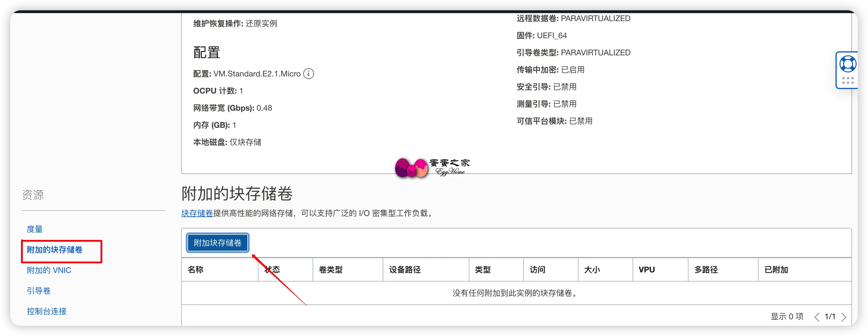Sort by the 设备路径 column header
The height and width of the screenshot is (336, 868).
pos(405,270)
